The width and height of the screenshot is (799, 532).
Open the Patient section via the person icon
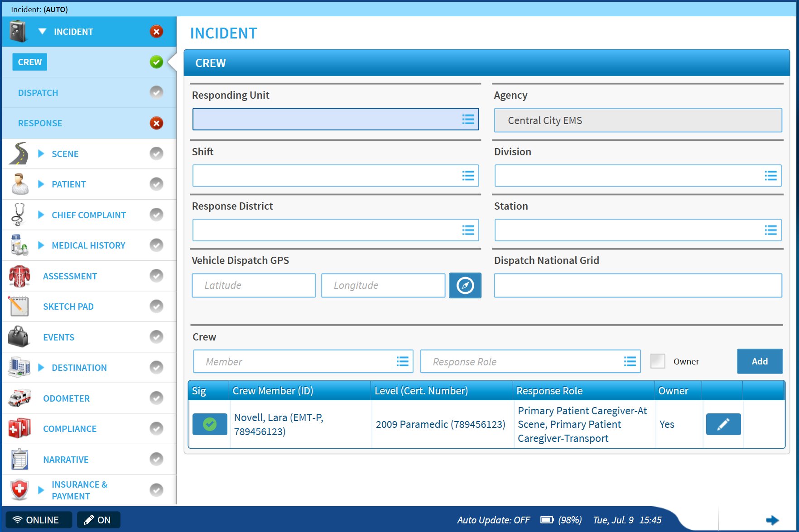tap(19, 184)
